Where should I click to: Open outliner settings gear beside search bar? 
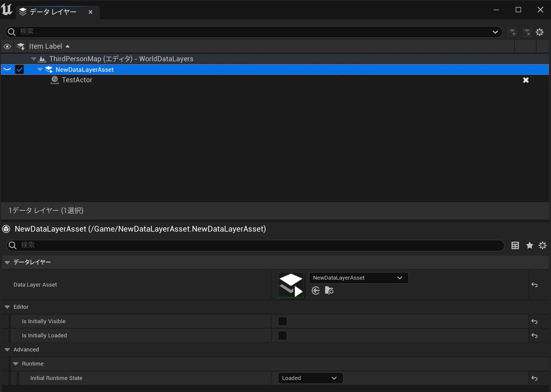[540, 32]
